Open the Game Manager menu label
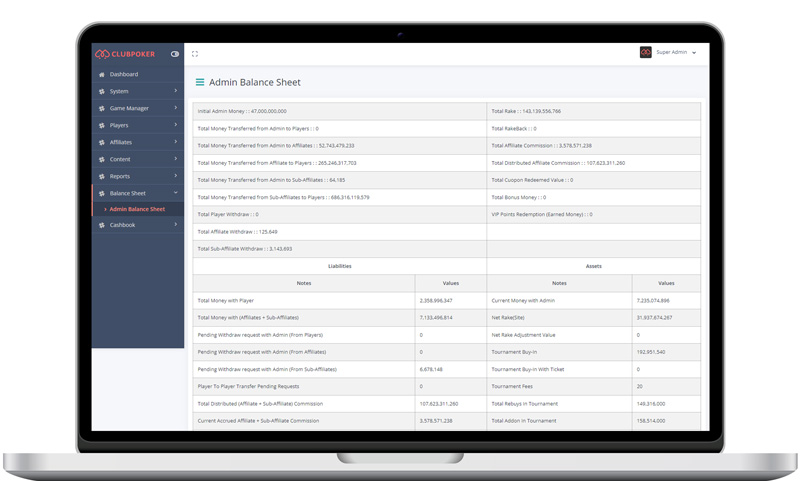The image size is (800, 481). point(129,108)
